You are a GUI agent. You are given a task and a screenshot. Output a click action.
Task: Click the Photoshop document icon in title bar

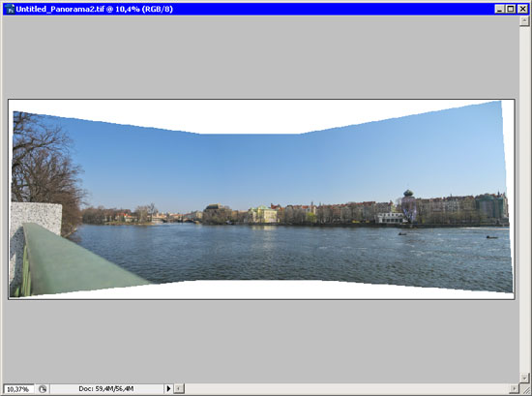click(10, 9)
